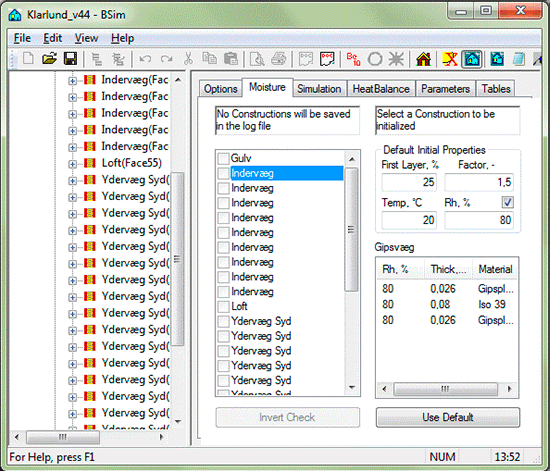
Task: Click the Open file folder icon
Action: [x=49, y=59]
